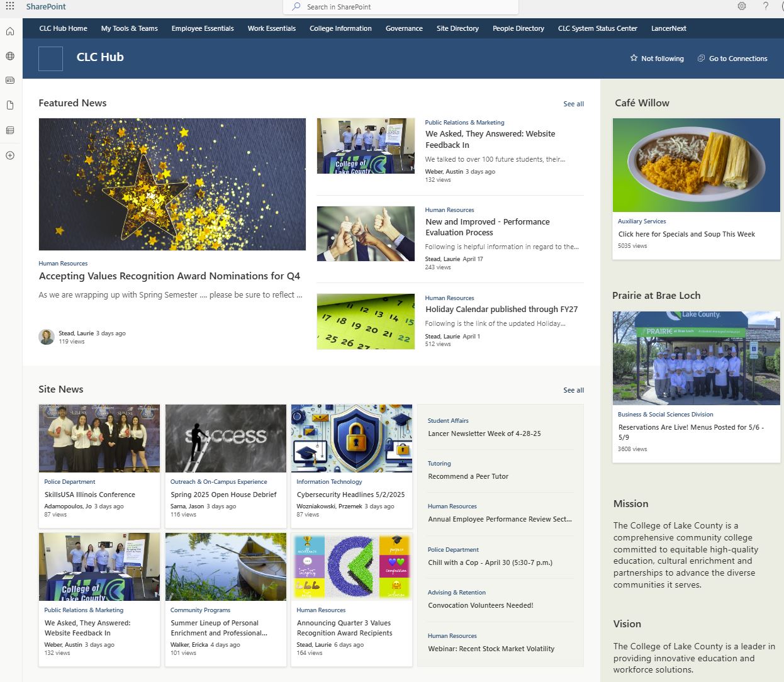Open My sites globe icon
Image resolution: width=784 pixels, height=682 pixels.
[x=10, y=56]
